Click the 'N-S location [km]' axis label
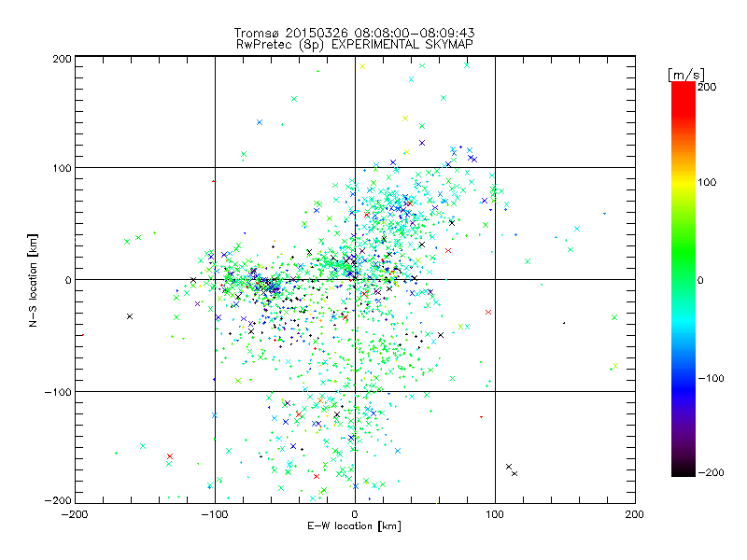Image resolution: width=747 pixels, height=560 pixels. [x=33, y=280]
